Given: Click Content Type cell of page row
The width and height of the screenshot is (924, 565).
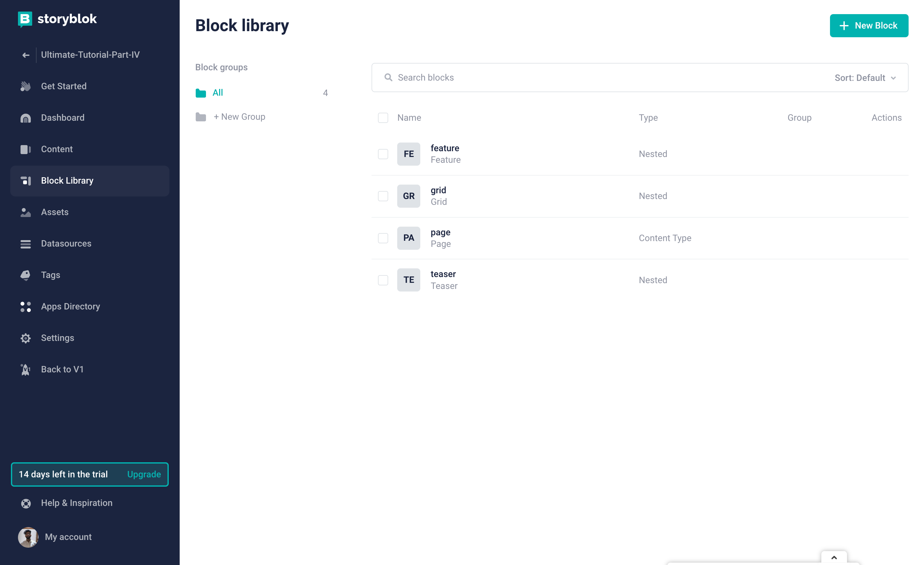Looking at the screenshot, I should click(x=665, y=238).
